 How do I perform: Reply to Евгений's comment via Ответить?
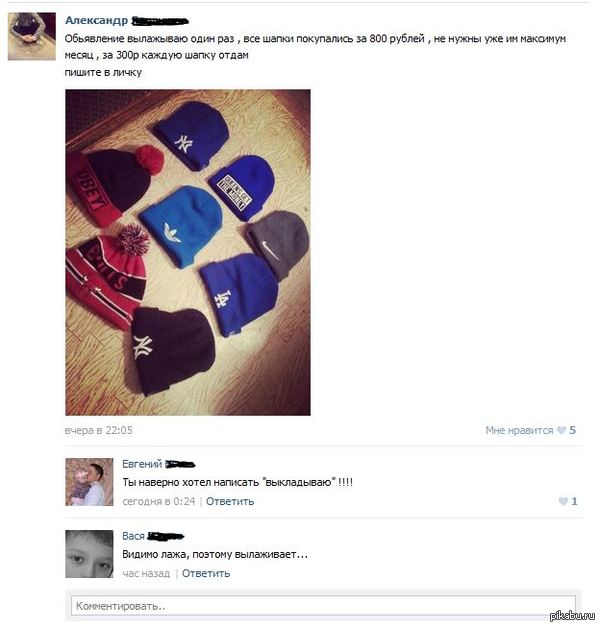230,501
